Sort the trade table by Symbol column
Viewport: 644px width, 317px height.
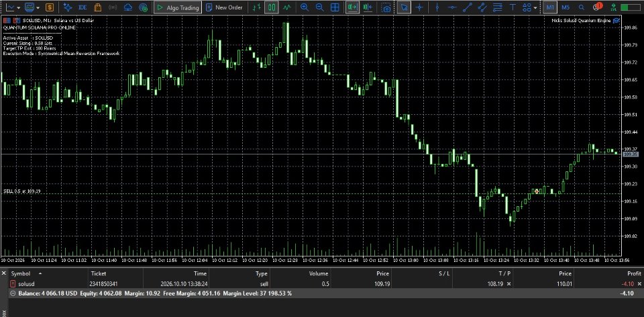click(21, 273)
